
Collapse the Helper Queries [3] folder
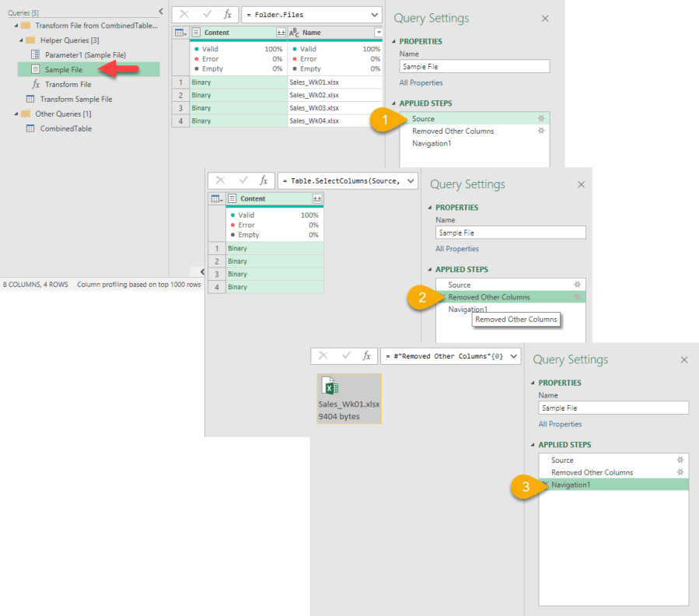tap(19, 40)
